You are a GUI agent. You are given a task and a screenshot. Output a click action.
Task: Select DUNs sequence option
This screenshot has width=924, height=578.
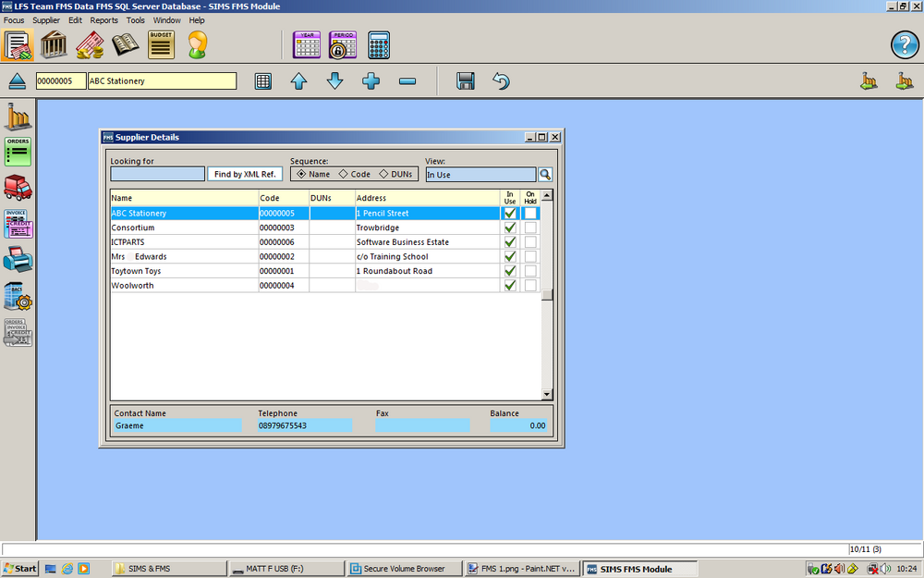pos(395,174)
